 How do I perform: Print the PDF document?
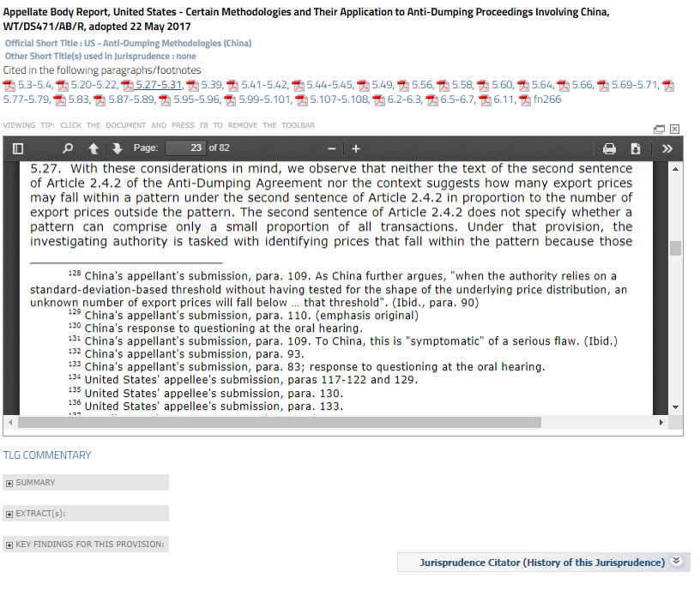(x=609, y=148)
